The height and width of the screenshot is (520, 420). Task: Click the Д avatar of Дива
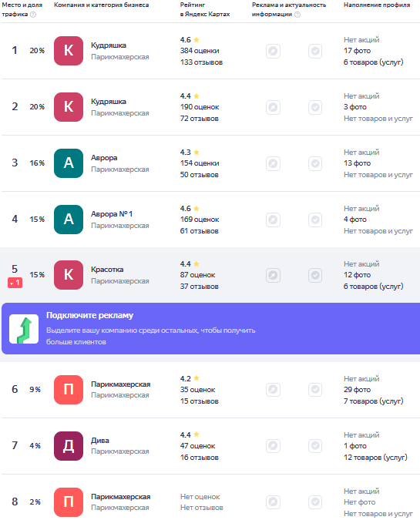[69, 446]
